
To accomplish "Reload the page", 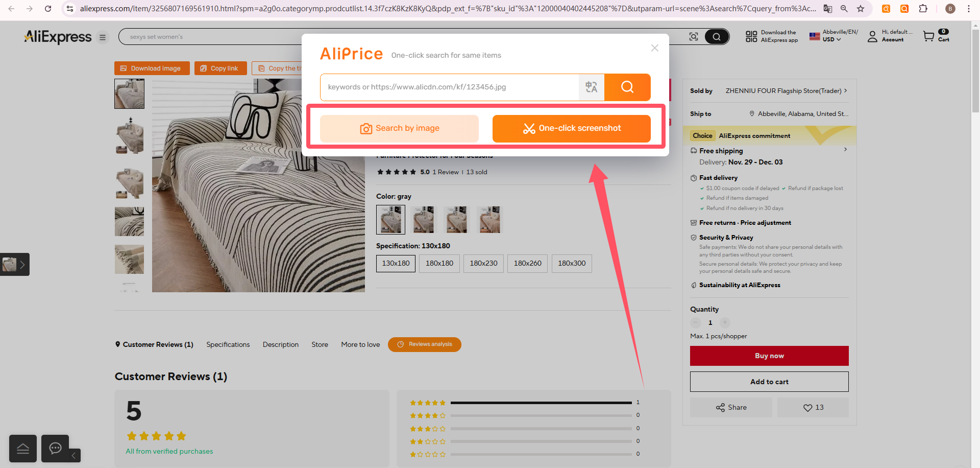I will point(48,9).
